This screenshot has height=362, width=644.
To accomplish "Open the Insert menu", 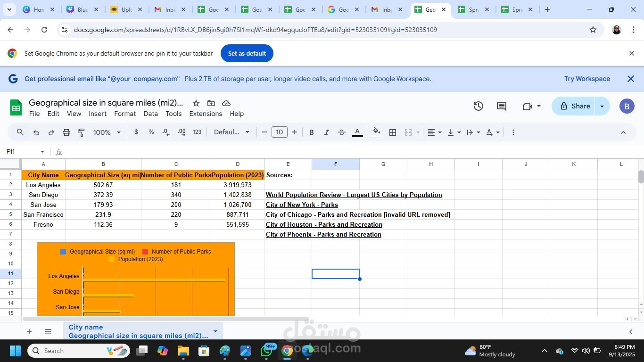I will (x=98, y=114).
